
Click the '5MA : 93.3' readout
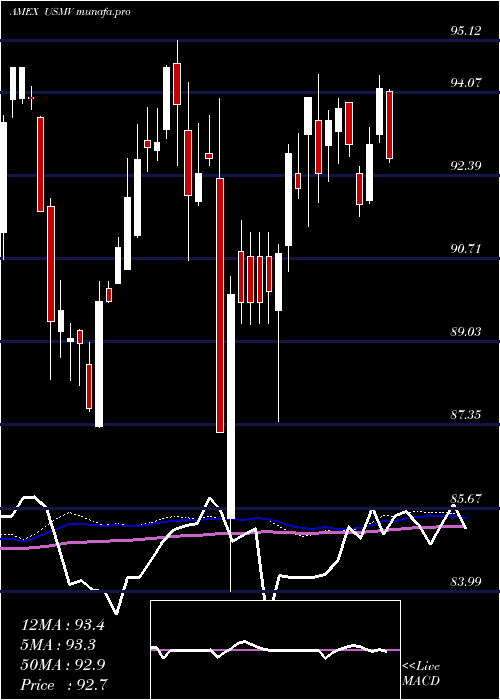[59, 645]
